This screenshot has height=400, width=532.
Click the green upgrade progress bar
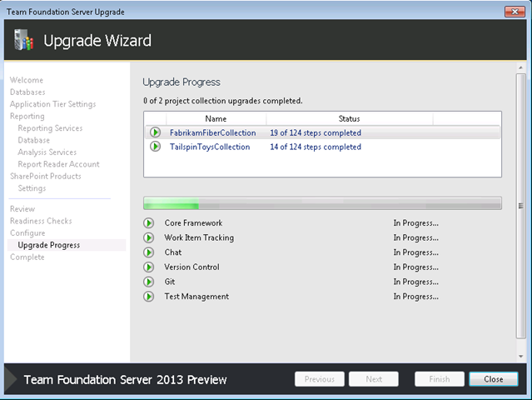click(322, 203)
